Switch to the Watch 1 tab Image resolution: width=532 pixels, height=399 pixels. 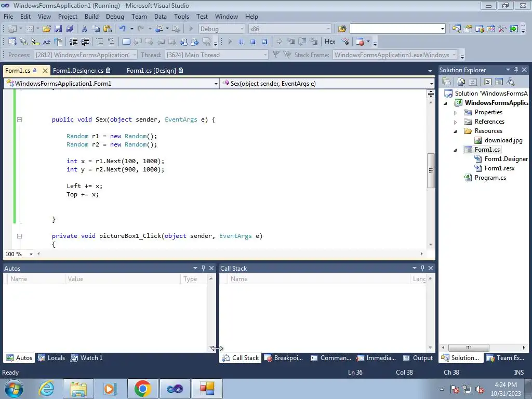[86, 357]
